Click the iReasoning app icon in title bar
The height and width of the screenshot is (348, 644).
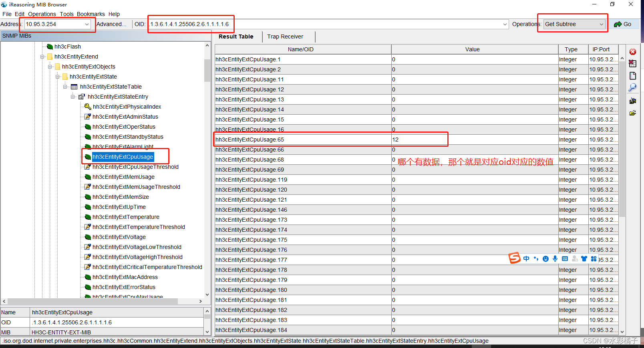point(4,4)
